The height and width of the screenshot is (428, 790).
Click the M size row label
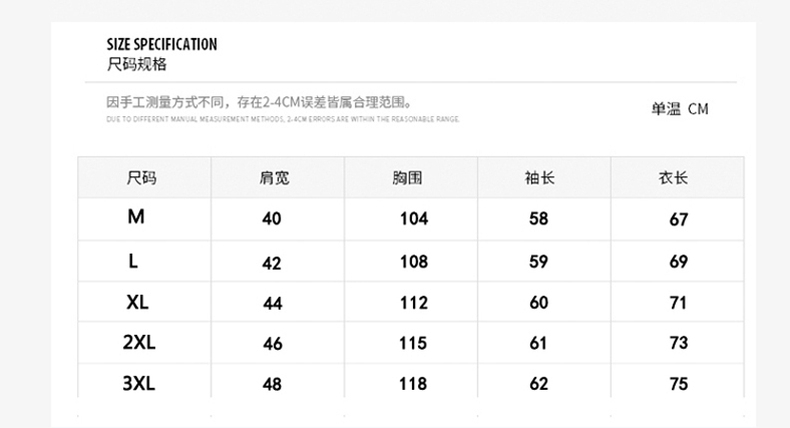pyautogui.click(x=136, y=217)
